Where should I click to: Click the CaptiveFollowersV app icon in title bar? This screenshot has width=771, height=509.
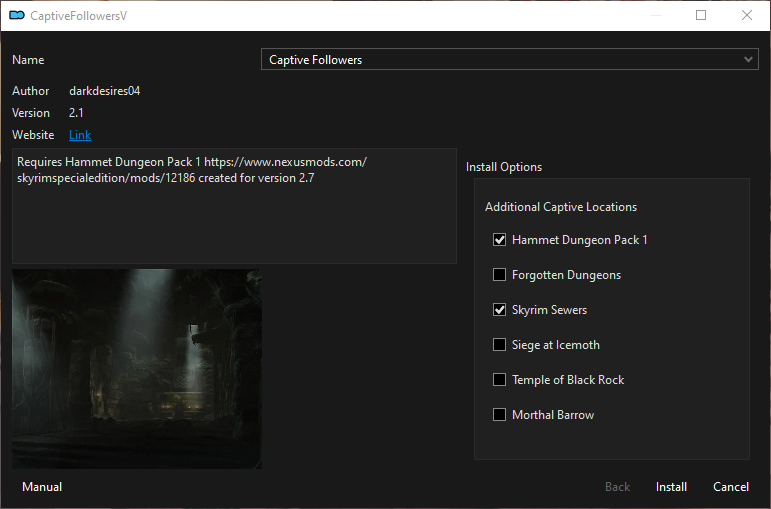tap(16, 15)
